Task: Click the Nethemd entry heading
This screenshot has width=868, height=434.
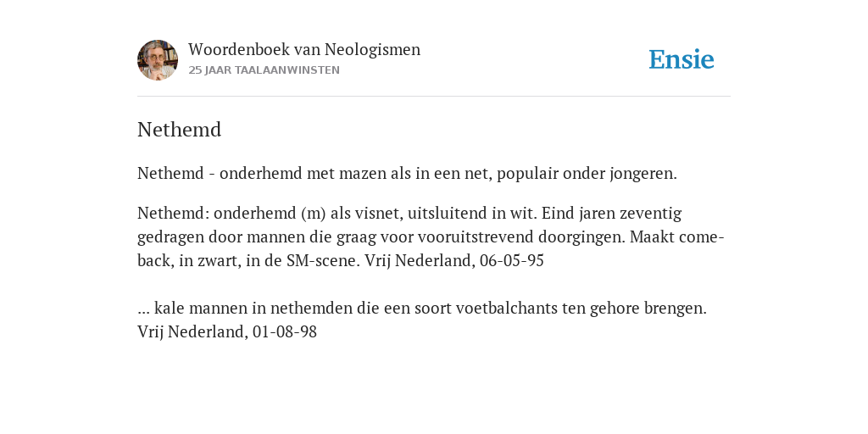Action: coord(180,130)
